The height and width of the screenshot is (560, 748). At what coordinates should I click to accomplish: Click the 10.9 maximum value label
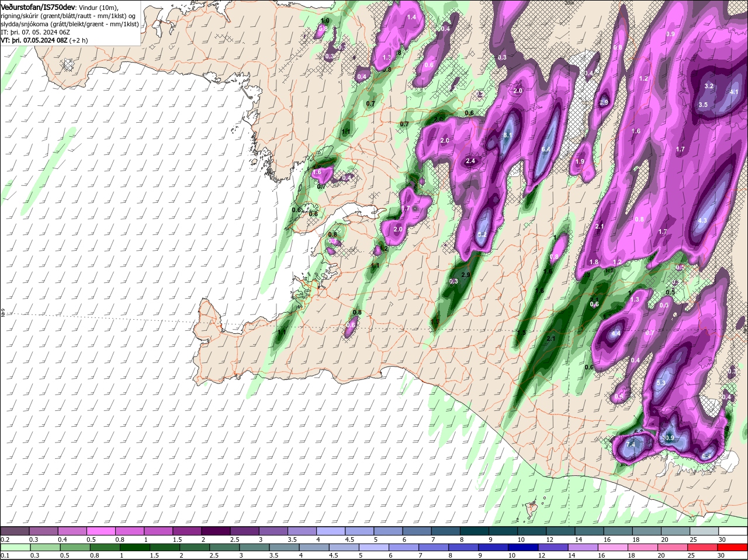click(x=668, y=438)
